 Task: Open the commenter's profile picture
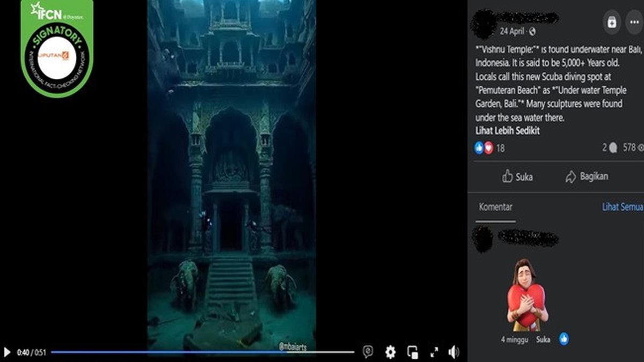point(482,239)
